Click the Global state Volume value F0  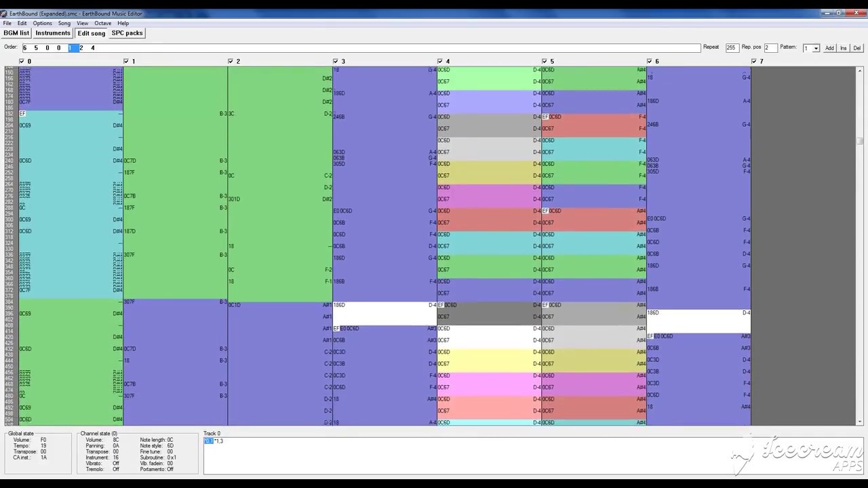43,439
